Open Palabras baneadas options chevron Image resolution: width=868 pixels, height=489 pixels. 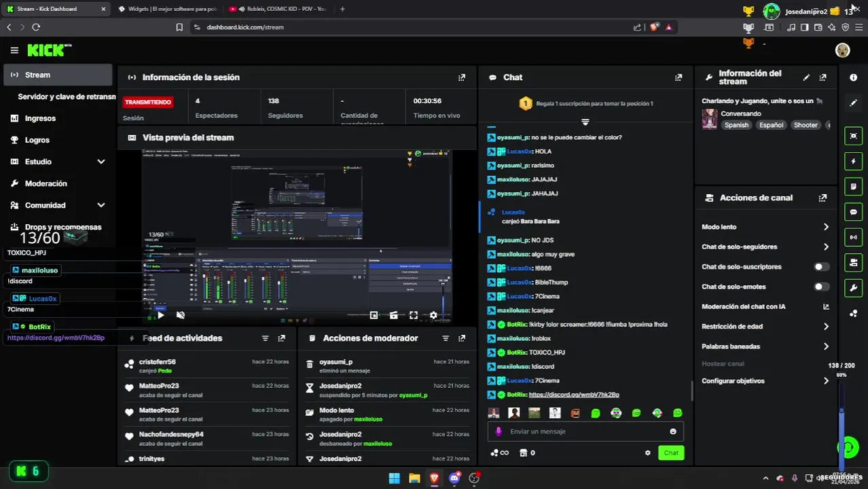point(826,346)
